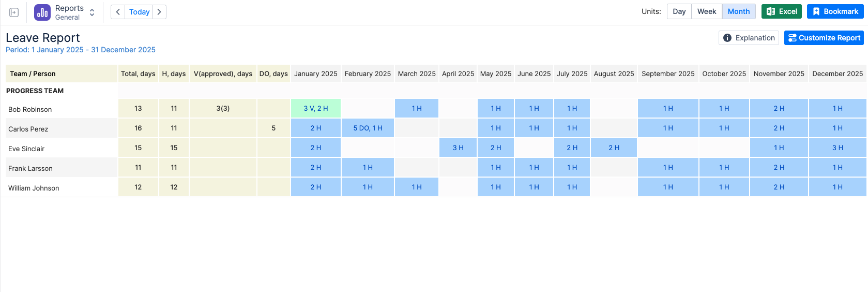Open Eve Sinclair's December '3 H' cell

pos(837,148)
